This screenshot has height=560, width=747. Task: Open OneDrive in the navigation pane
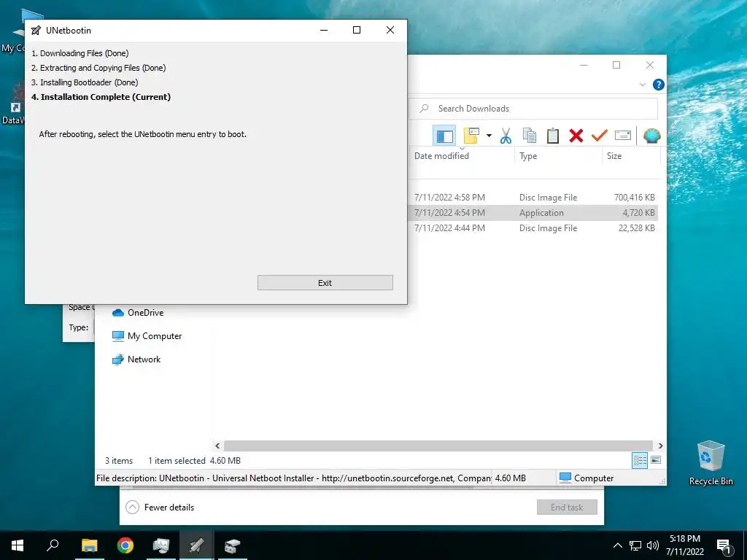click(138, 312)
